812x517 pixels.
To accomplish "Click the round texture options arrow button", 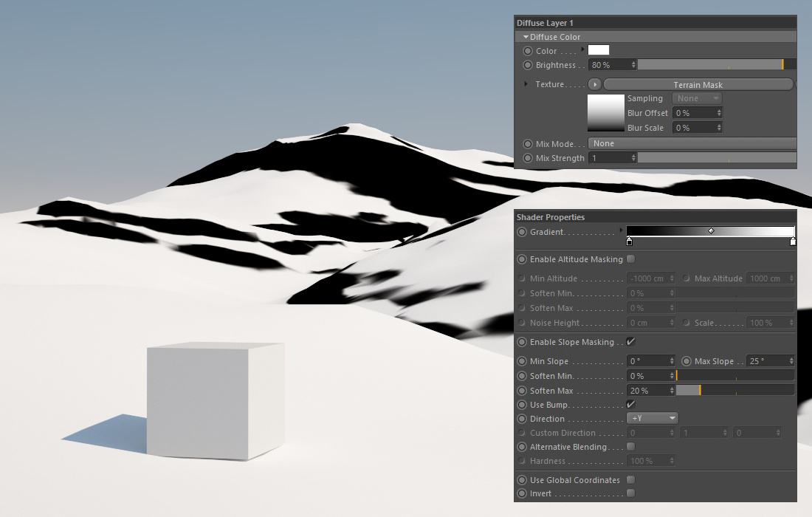I will (595, 84).
